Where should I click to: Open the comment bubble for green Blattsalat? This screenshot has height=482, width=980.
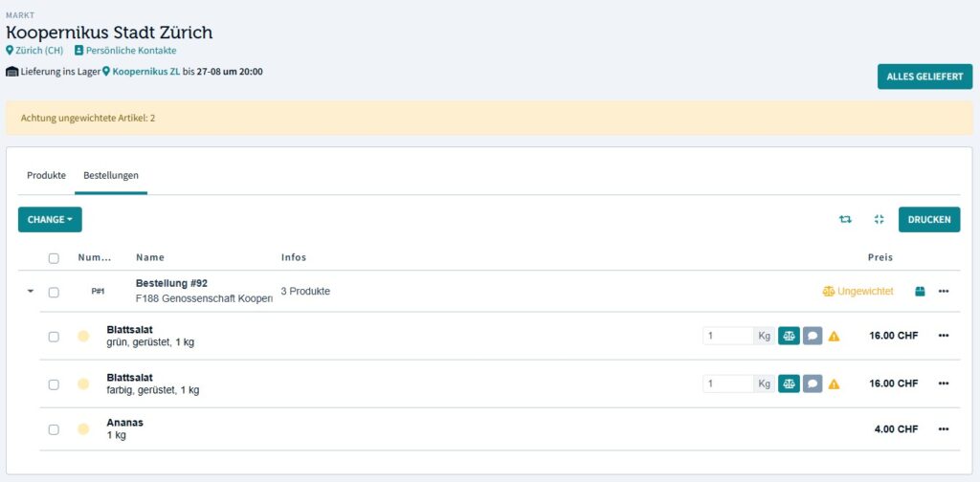[x=812, y=336]
